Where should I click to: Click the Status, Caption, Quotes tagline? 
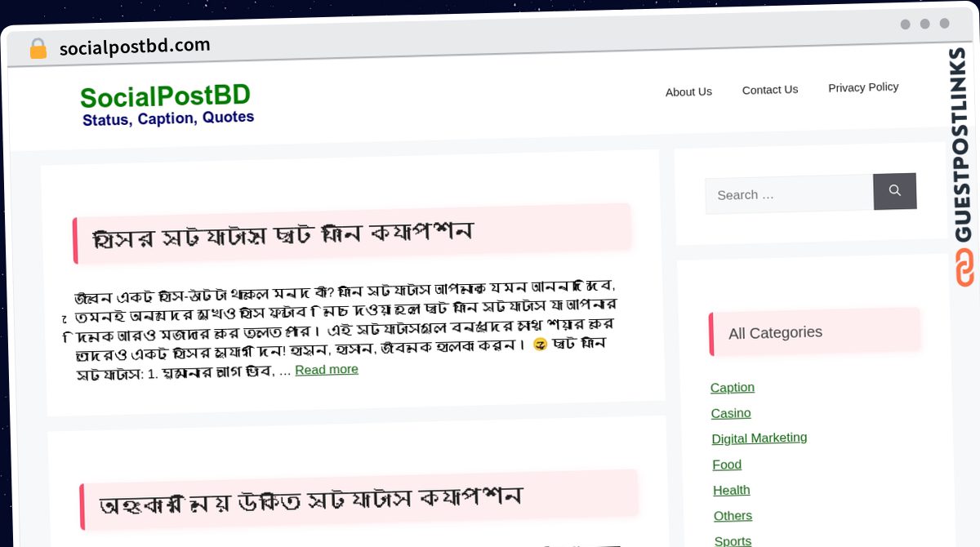(168, 118)
